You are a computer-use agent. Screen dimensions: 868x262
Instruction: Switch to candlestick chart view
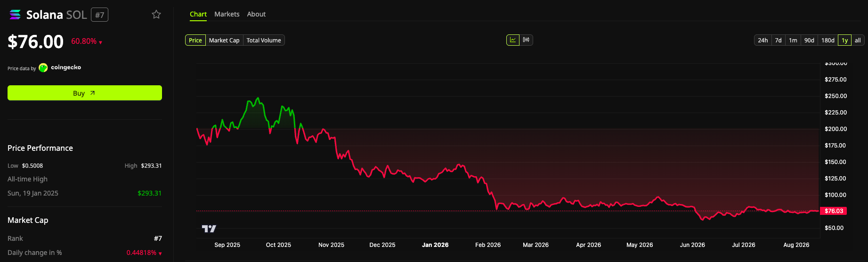tap(526, 40)
